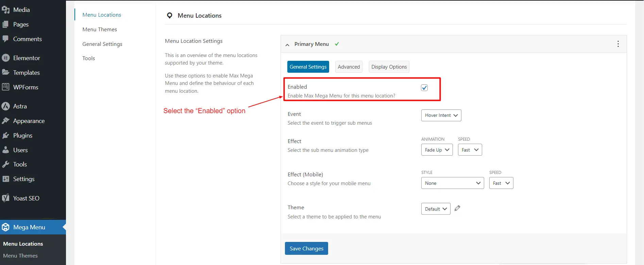
Task: Select Menu Locations in the plugin sub-navigation
Action: (x=102, y=15)
